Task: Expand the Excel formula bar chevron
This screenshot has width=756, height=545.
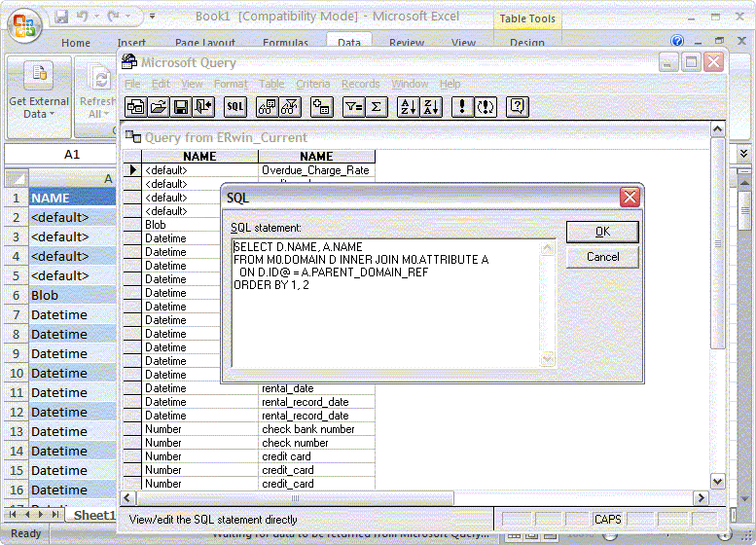Action: 744,154
